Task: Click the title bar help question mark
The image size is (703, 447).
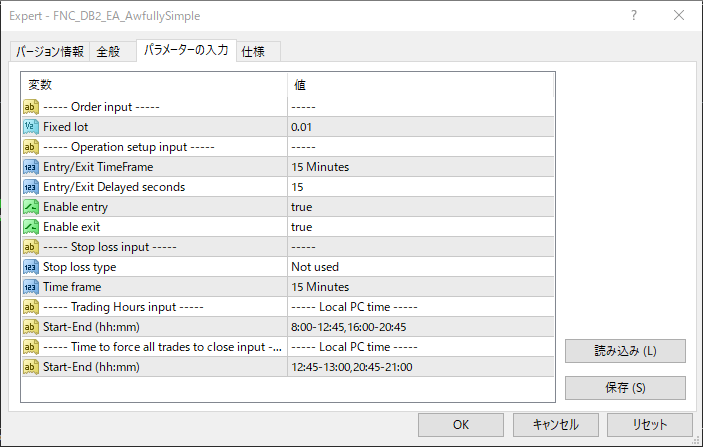Action: 634,15
